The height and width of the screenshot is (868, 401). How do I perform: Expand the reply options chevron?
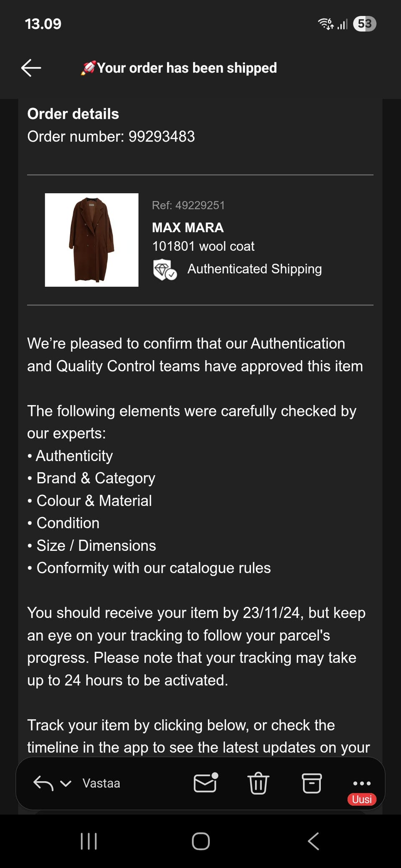tap(66, 783)
